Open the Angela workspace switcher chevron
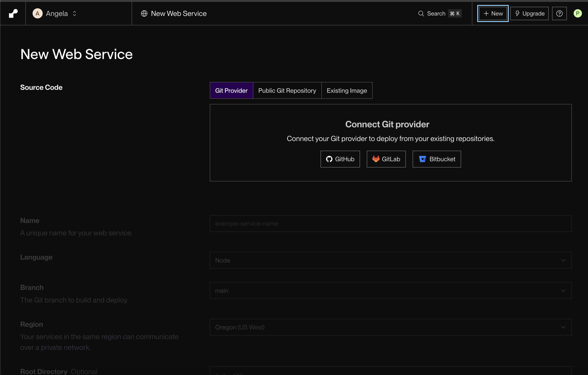This screenshot has width=588, height=375. [x=75, y=13]
